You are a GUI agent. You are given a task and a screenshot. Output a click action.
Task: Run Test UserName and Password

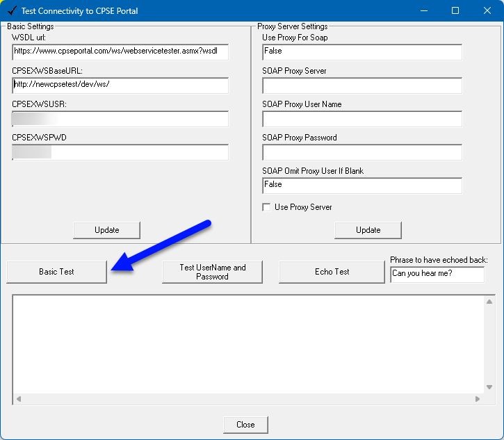coord(212,272)
